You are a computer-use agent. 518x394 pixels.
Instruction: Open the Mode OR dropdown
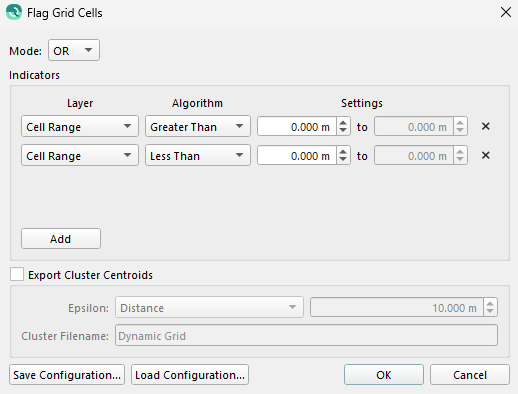(x=74, y=50)
